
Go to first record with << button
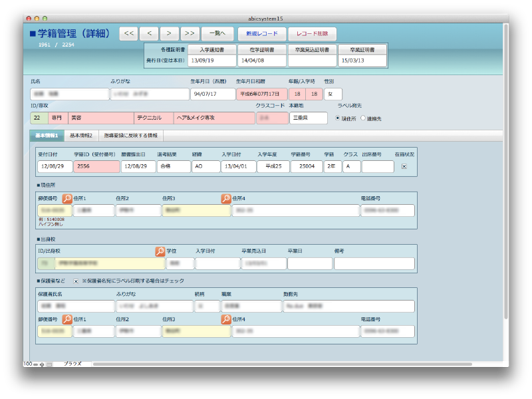pyautogui.click(x=129, y=33)
